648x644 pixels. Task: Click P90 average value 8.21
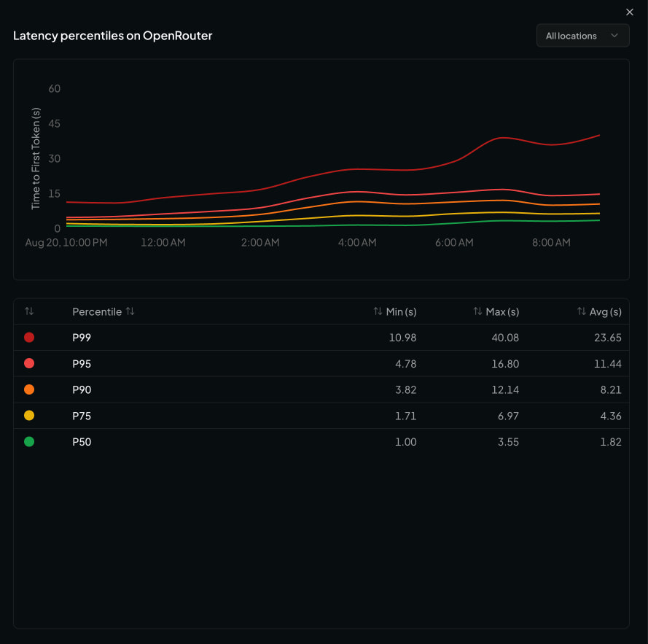pyautogui.click(x=611, y=389)
